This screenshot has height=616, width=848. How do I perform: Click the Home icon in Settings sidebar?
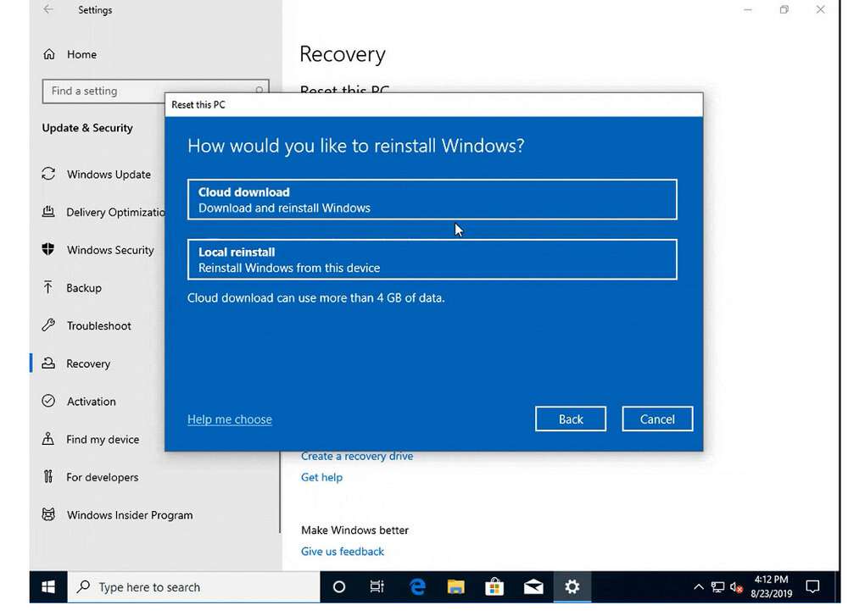(49, 54)
